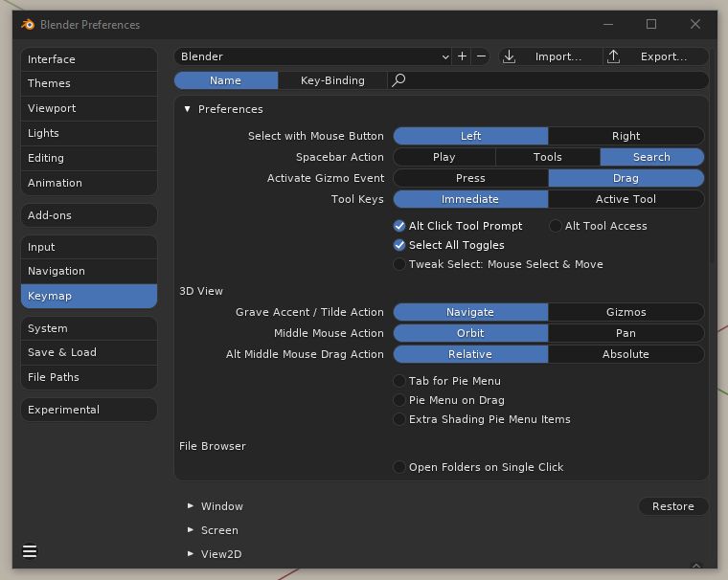This screenshot has width=728, height=580.
Task: Uncheck Select All Toggles
Action: [x=399, y=245]
